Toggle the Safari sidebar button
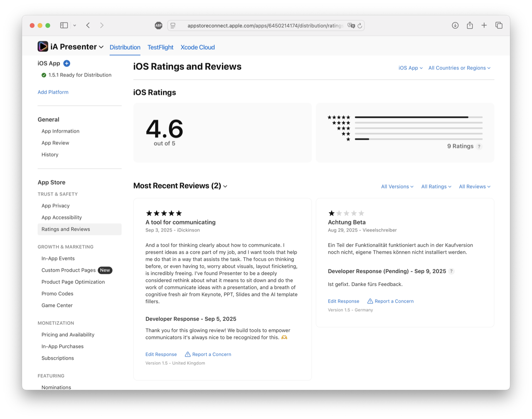532x419 pixels. (64, 25)
